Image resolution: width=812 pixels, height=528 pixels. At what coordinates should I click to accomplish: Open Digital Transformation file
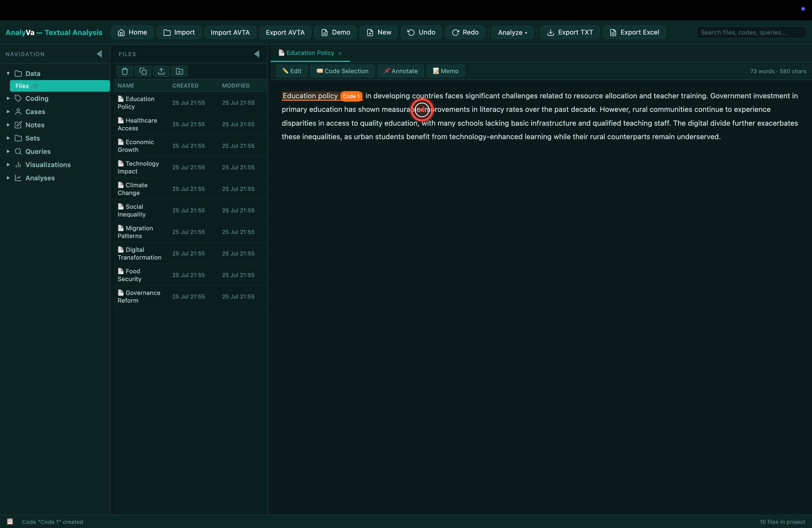[x=190, y=254]
